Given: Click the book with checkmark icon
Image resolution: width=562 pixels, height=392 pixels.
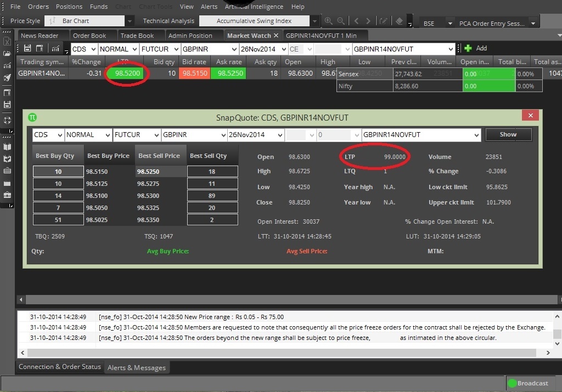Looking at the screenshot, I should point(7,159).
